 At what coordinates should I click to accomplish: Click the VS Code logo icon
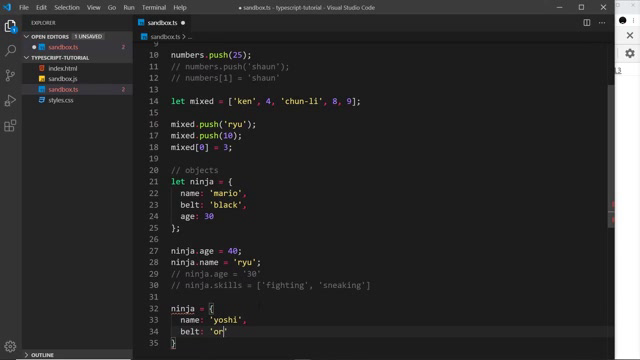coord(7,7)
